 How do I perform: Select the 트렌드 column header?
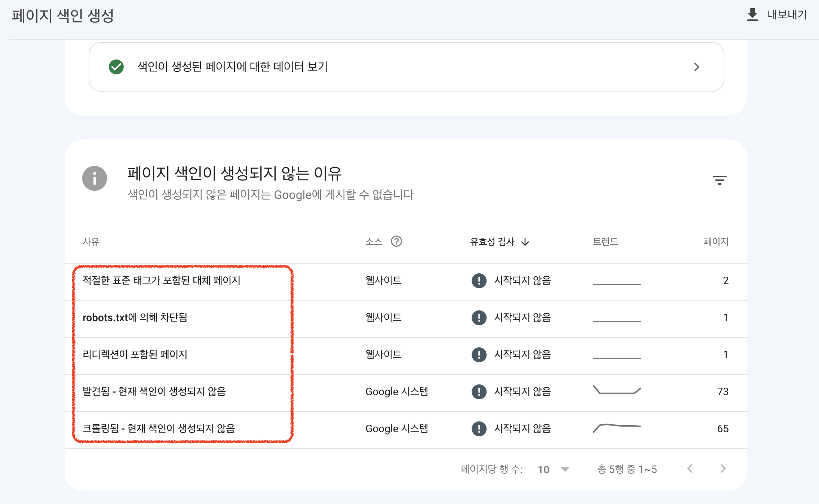coord(605,242)
